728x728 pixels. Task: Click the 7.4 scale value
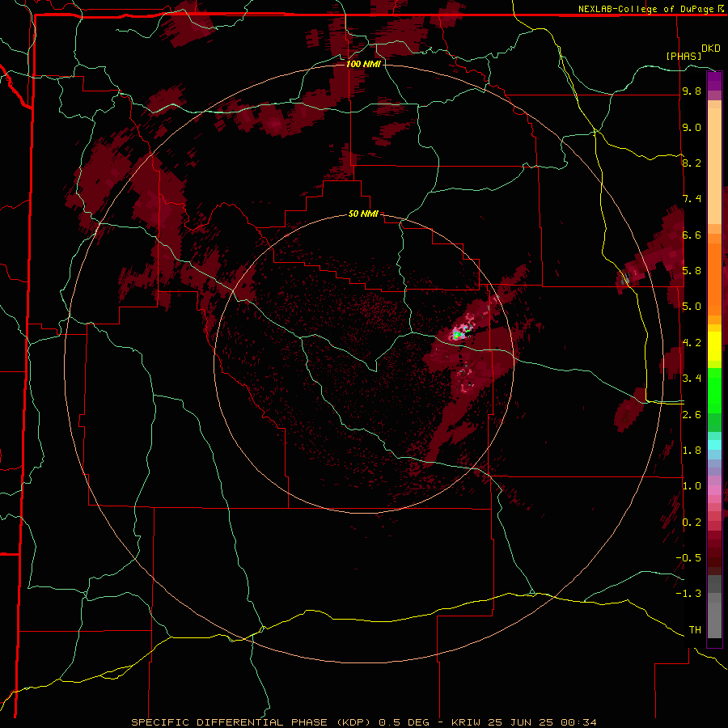(692, 199)
